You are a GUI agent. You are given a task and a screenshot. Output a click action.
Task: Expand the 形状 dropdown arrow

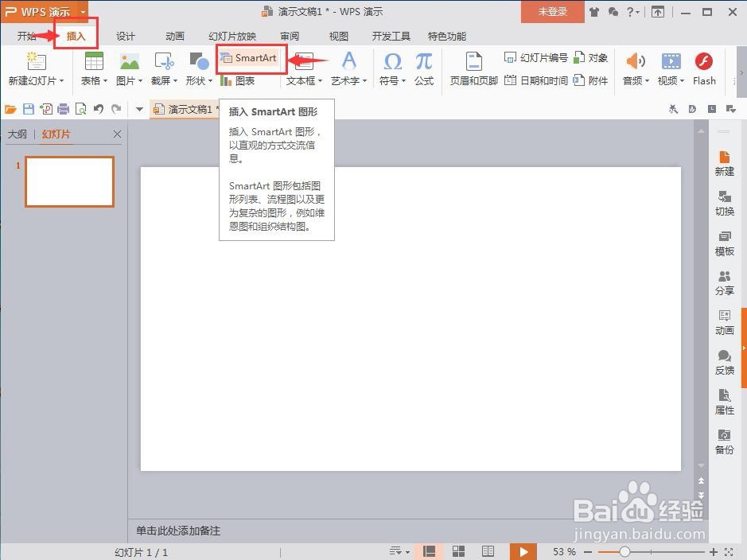[210, 81]
